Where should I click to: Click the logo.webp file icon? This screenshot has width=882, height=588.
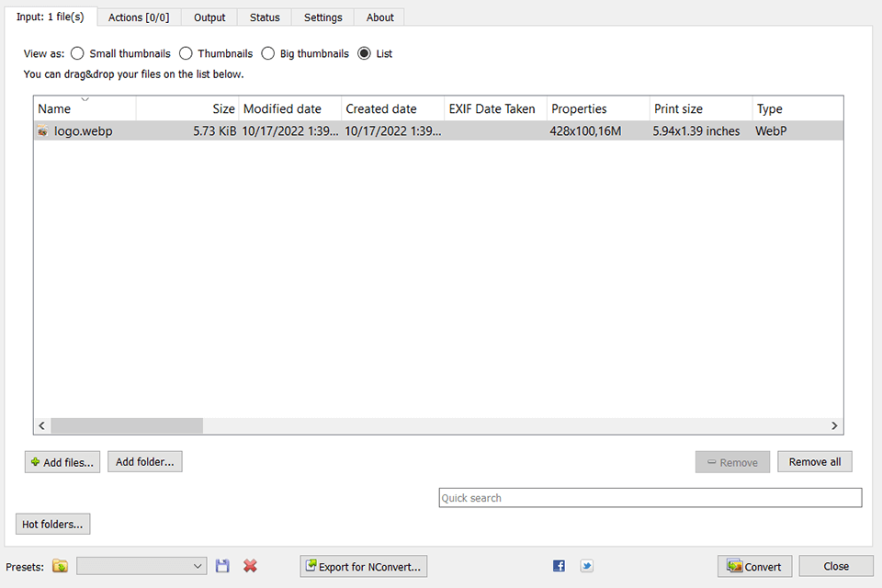click(43, 131)
